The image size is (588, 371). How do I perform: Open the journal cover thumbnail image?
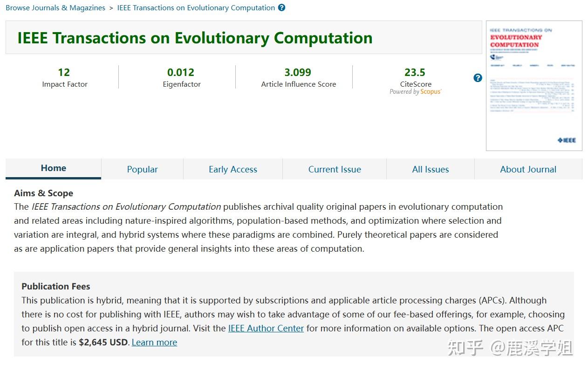point(533,85)
